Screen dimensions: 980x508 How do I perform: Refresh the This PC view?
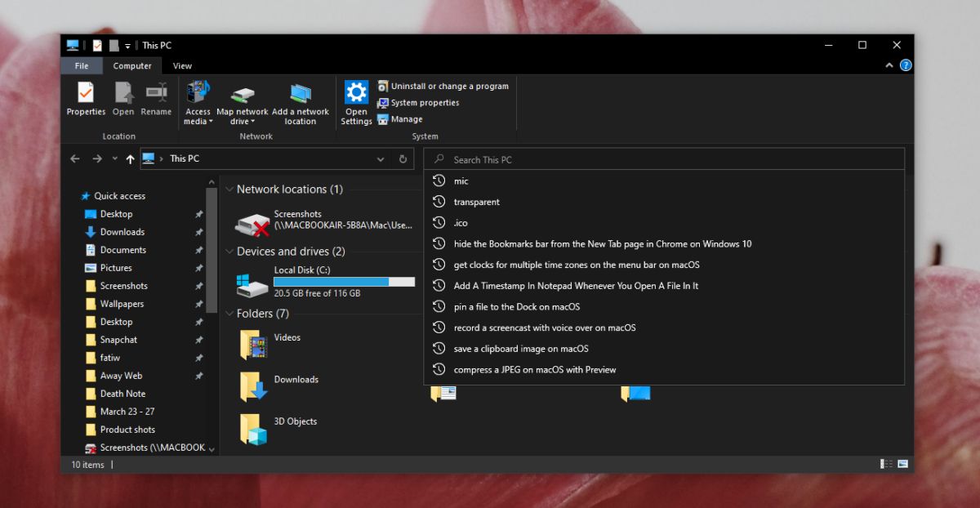click(403, 159)
